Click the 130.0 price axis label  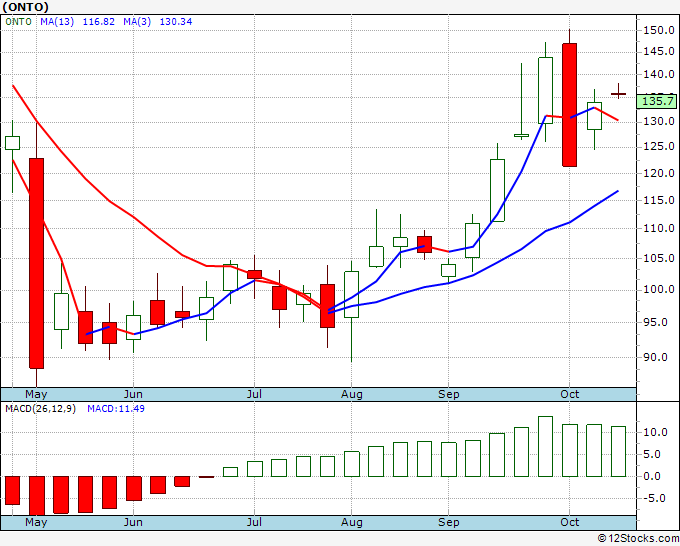click(659, 121)
